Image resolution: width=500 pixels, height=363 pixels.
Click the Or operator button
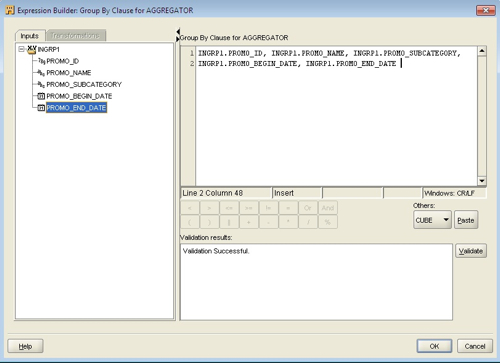308,208
